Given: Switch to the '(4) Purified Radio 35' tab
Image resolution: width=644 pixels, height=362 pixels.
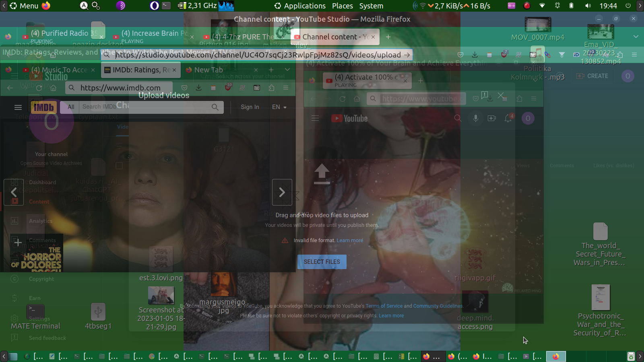Looking at the screenshot, I should pyautogui.click(x=62, y=36).
